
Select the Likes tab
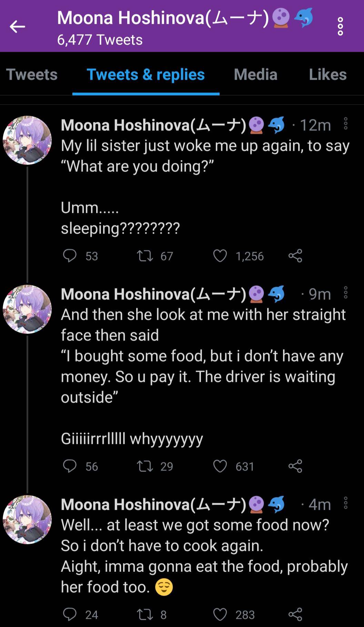click(x=327, y=74)
